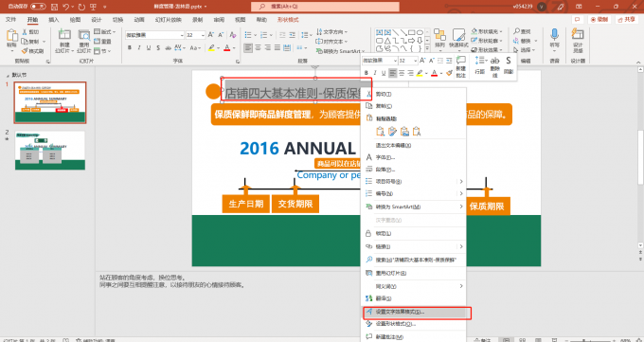The image size is (644, 342).
Task: Select slide 1 thumbnail in slide panel
Action: 50,102
